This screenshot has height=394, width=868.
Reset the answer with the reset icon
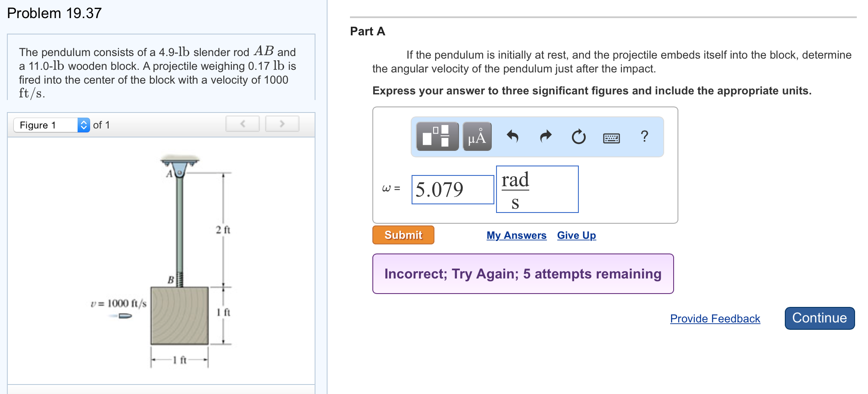578,137
